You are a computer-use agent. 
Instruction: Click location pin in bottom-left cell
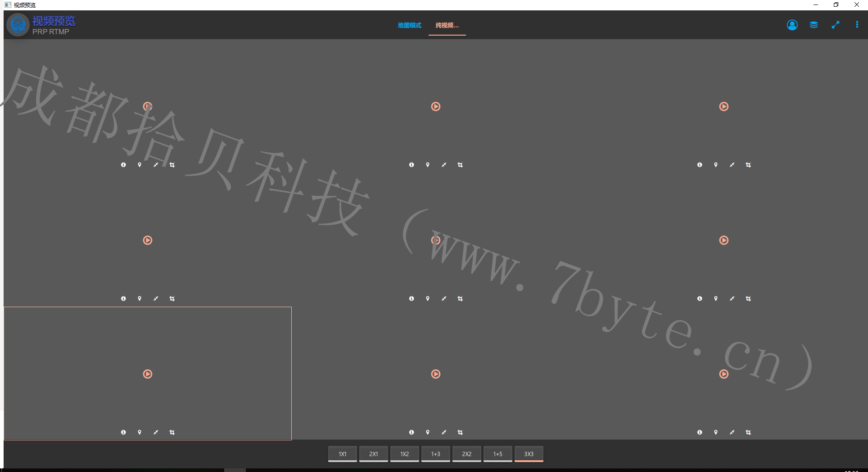point(140,432)
